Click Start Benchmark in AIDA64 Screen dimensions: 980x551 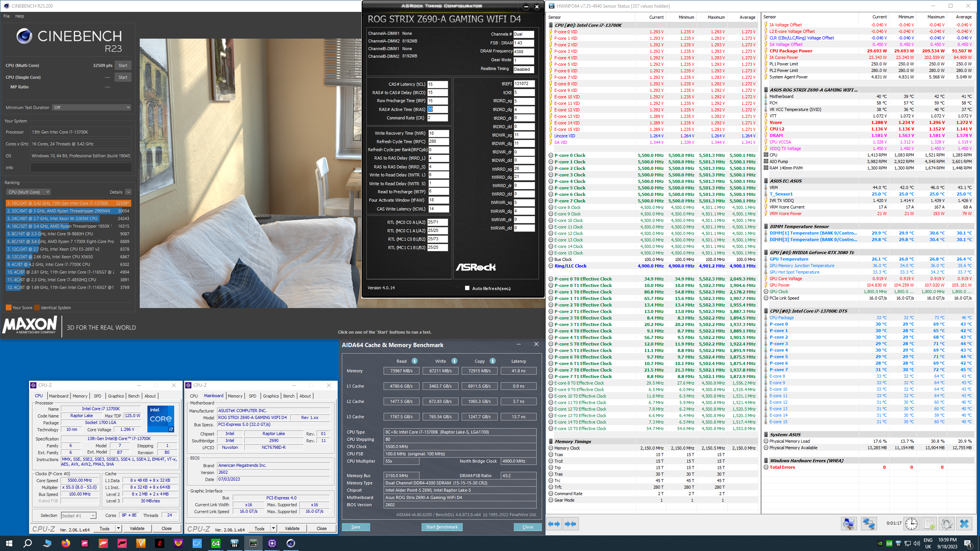tap(442, 527)
